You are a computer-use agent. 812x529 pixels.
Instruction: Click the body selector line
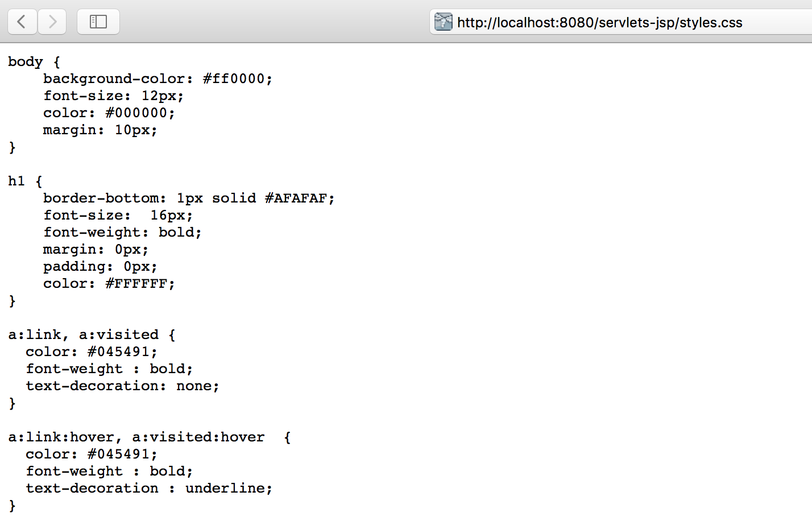(34, 61)
